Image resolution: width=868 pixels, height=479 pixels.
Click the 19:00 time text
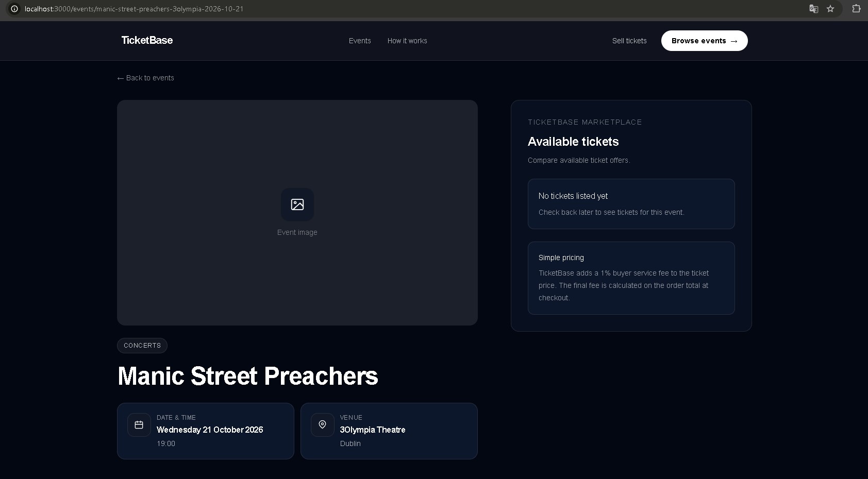166,443
